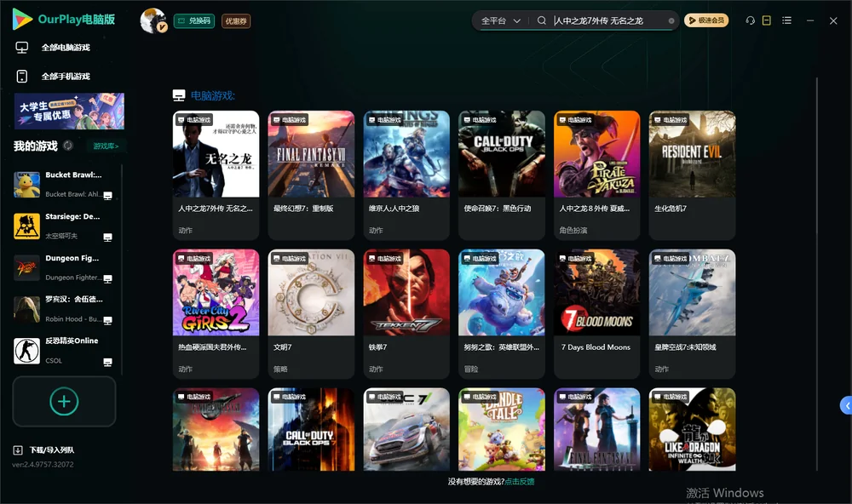Click the 罗宾汉 game icon
This screenshot has width=852, height=504.
(x=26, y=310)
